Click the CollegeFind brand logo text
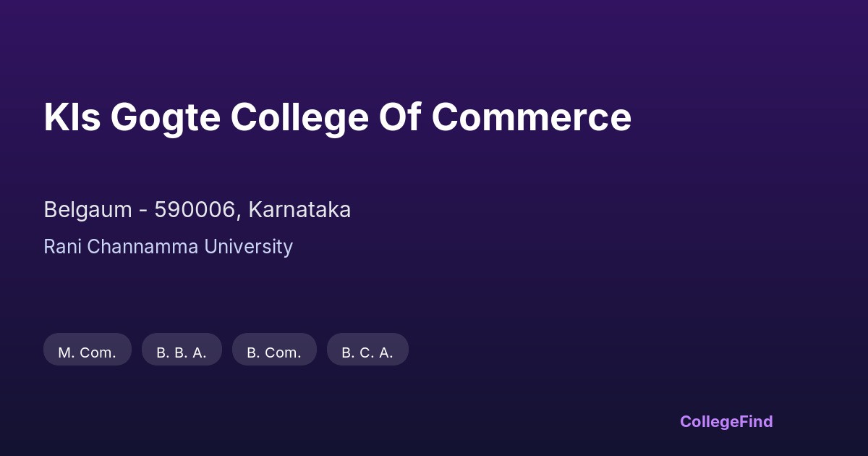868x456 pixels. coord(726,421)
